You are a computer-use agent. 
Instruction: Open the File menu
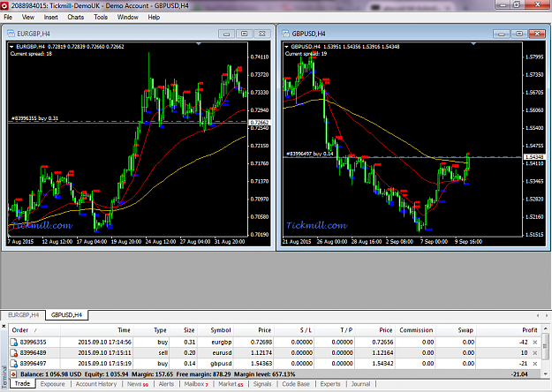[x=8, y=18]
